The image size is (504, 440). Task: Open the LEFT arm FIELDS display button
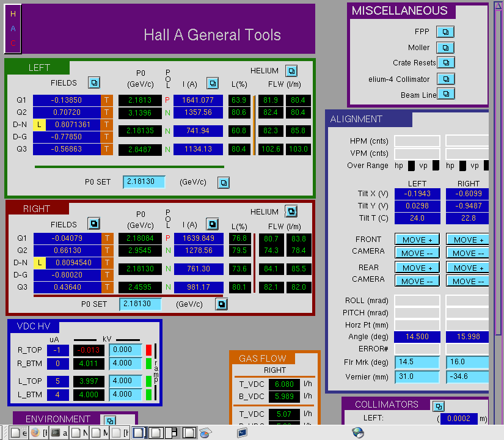pos(94,82)
